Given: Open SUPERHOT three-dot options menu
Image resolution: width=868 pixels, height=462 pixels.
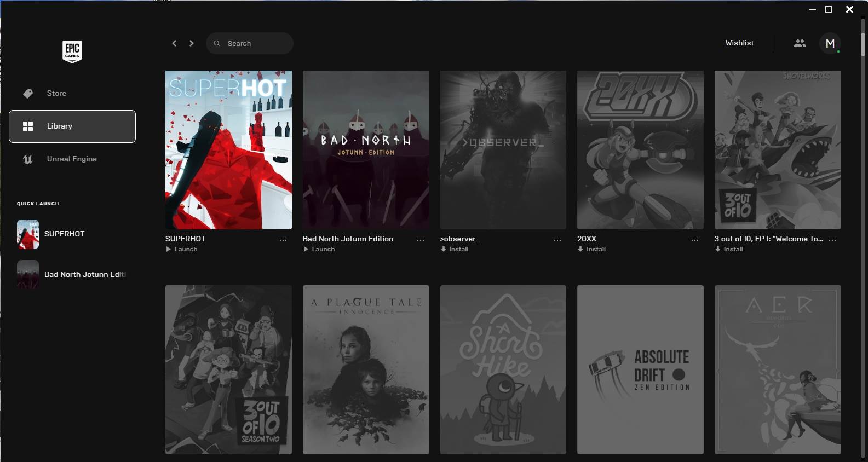Looking at the screenshot, I should pyautogui.click(x=283, y=240).
